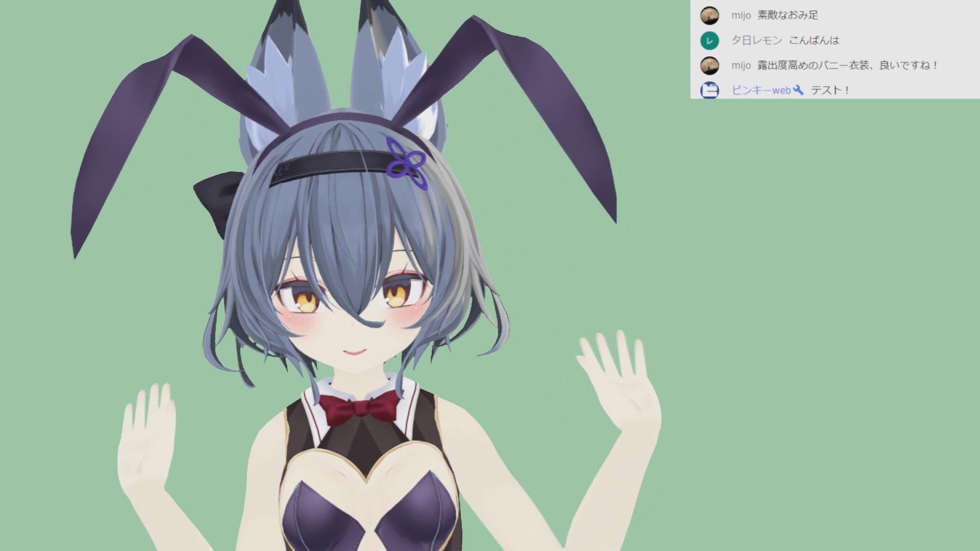Open mijo's profile avatar in first message

click(709, 15)
